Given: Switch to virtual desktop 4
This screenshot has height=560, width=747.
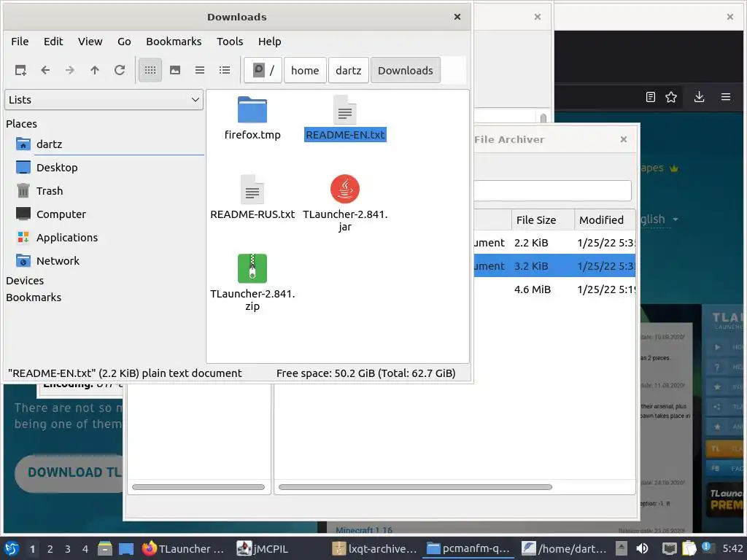Looking at the screenshot, I should tap(85, 549).
